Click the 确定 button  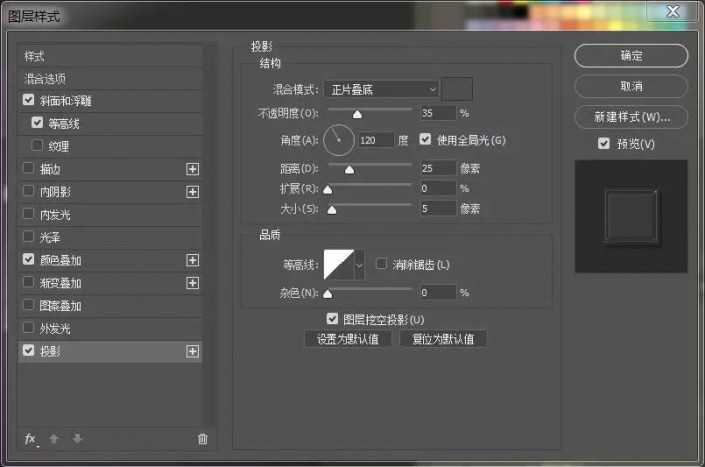631,56
